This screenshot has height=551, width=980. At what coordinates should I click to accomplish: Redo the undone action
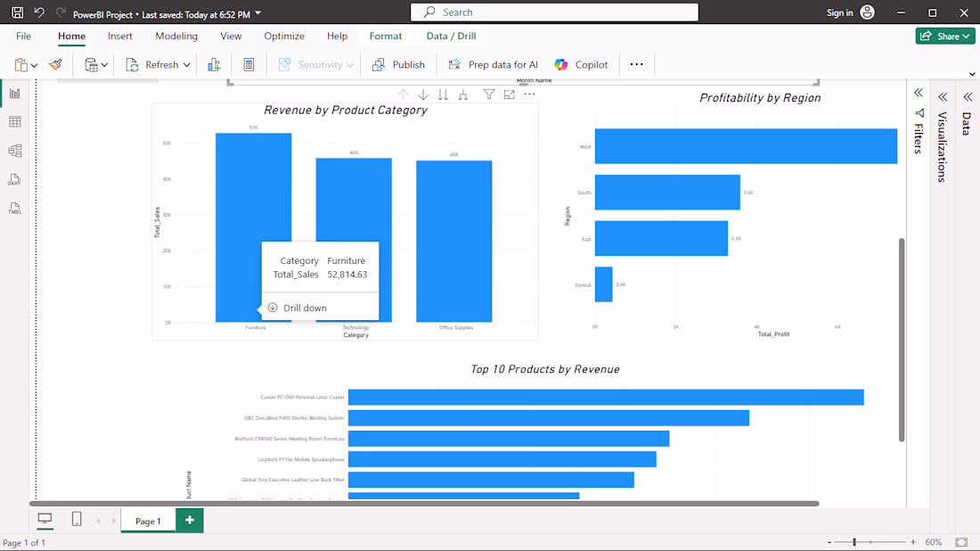coord(61,12)
